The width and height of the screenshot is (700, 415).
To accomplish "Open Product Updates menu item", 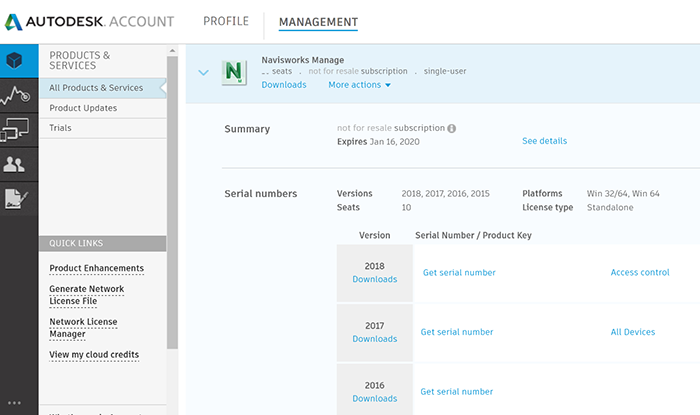I will 103,108.
